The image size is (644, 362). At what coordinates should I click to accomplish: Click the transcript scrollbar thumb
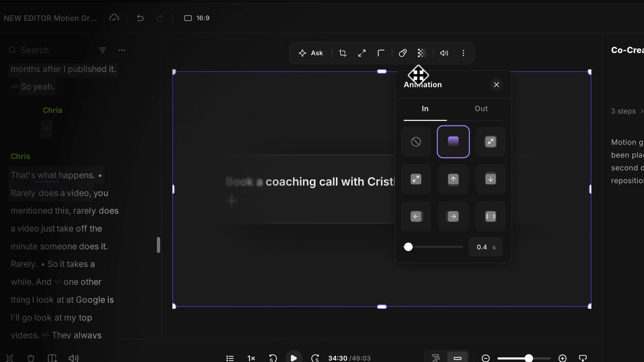pyautogui.click(x=158, y=245)
